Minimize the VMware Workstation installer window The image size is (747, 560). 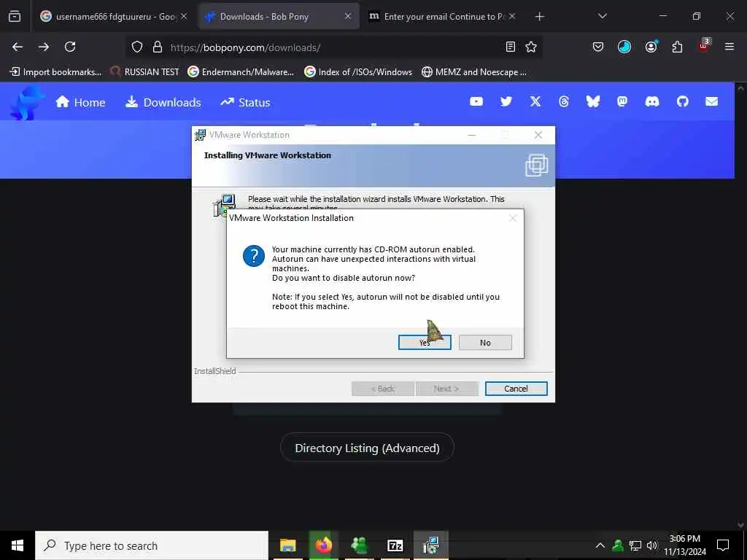coord(472,135)
